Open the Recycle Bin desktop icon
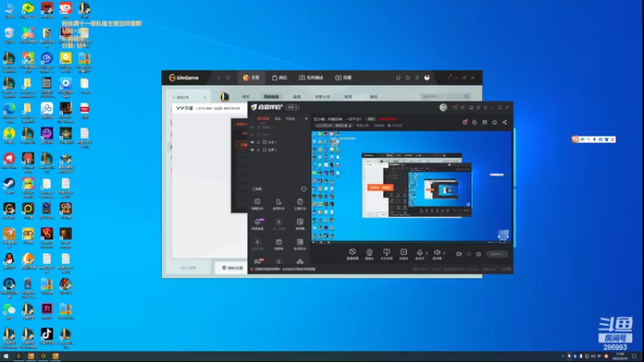Image resolution: width=644 pixels, height=362 pixels. click(x=9, y=36)
